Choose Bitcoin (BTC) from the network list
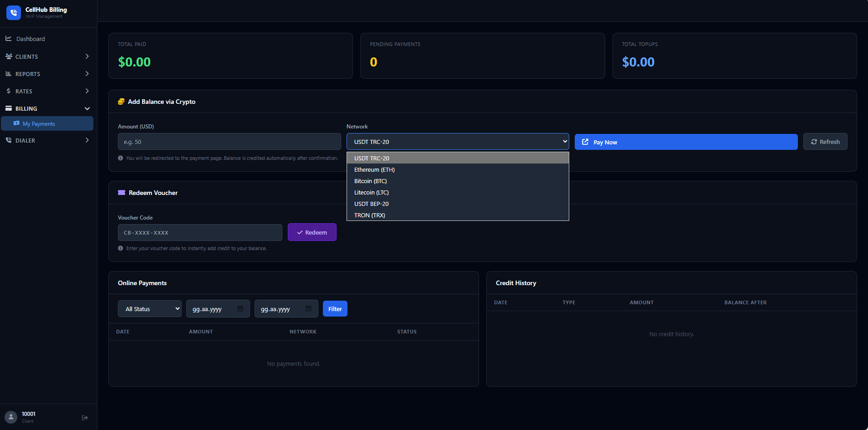This screenshot has height=430, width=868. point(458,181)
